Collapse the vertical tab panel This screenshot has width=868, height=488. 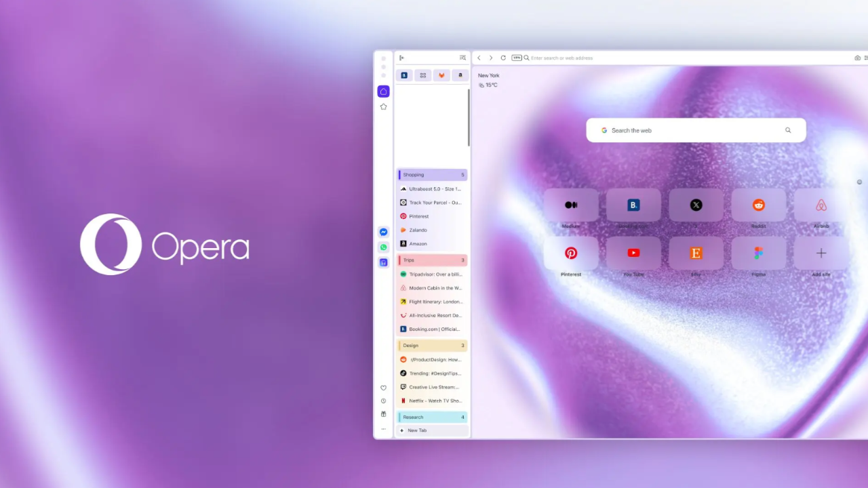401,58
